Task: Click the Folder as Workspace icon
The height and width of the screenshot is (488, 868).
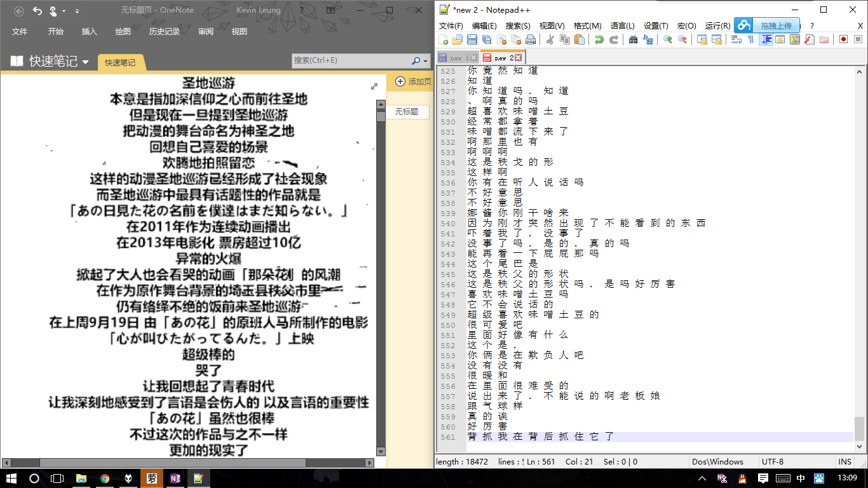Action: tap(824, 39)
